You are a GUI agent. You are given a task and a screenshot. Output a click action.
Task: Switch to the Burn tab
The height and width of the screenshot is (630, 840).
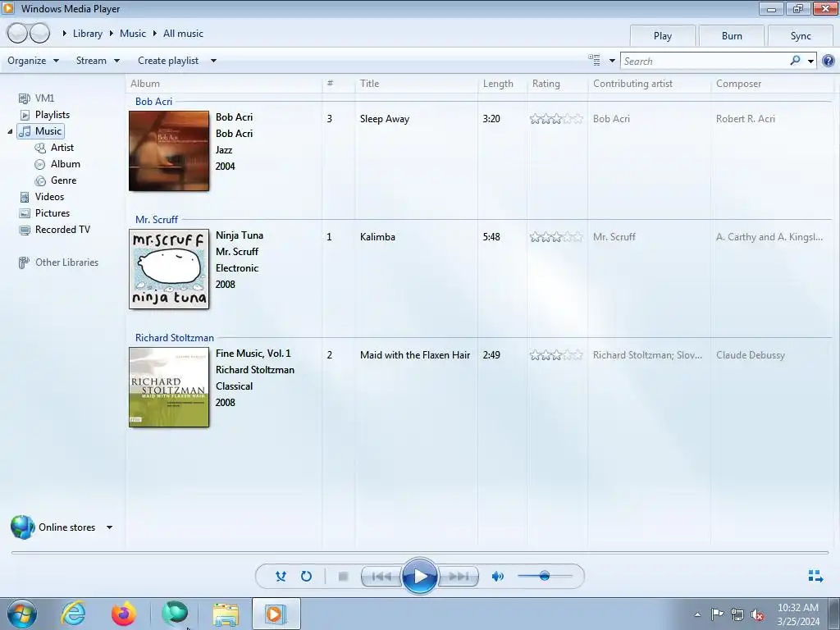click(731, 36)
